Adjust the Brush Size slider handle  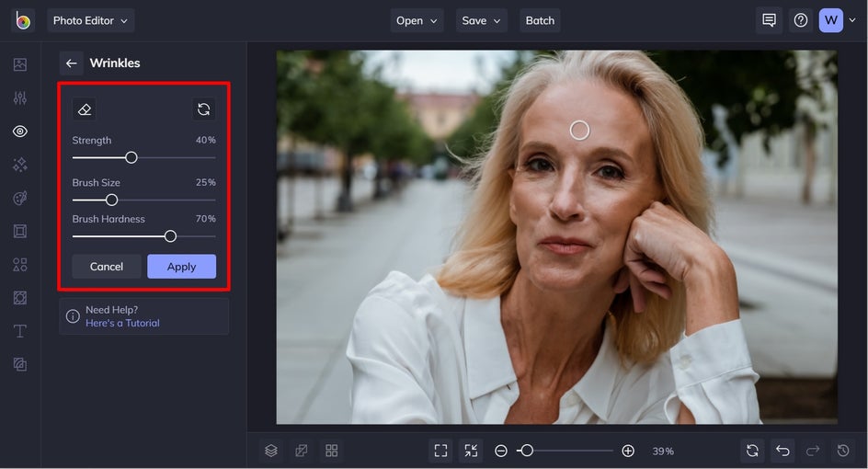point(112,200)
